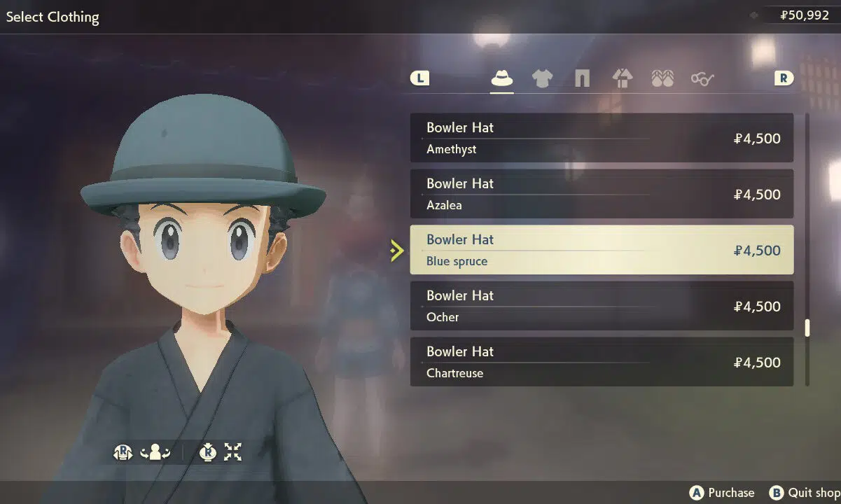
Task: Choose the Azalea Bowler Hat row
Action: (x=602, y=194)
